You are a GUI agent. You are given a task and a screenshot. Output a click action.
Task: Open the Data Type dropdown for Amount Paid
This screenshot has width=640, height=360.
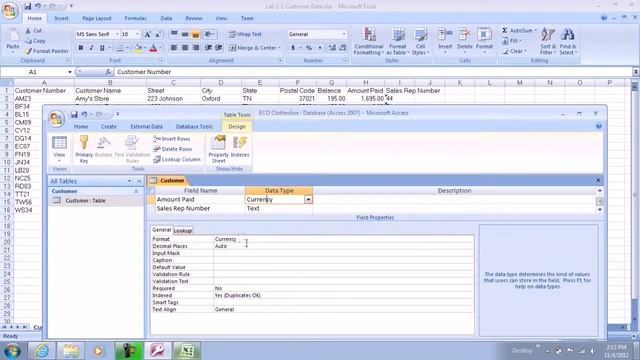click(x=308, y=200)
